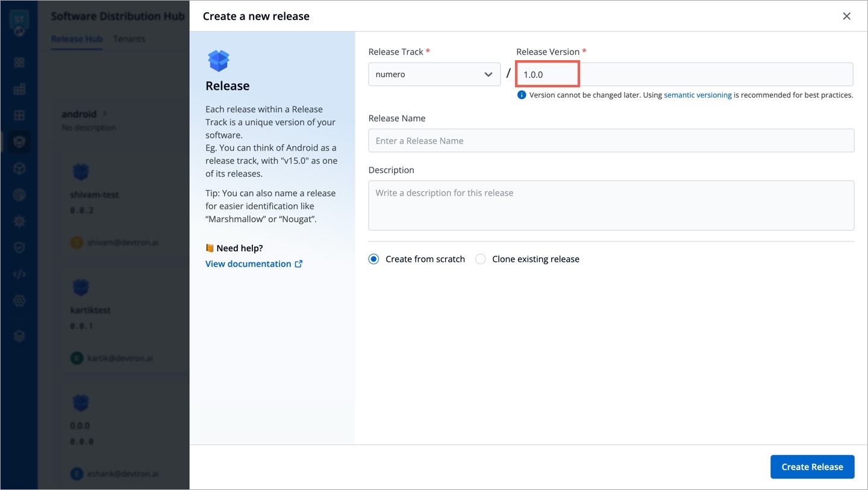
Task: Open the View documentation link
Action: click(248, 264)
